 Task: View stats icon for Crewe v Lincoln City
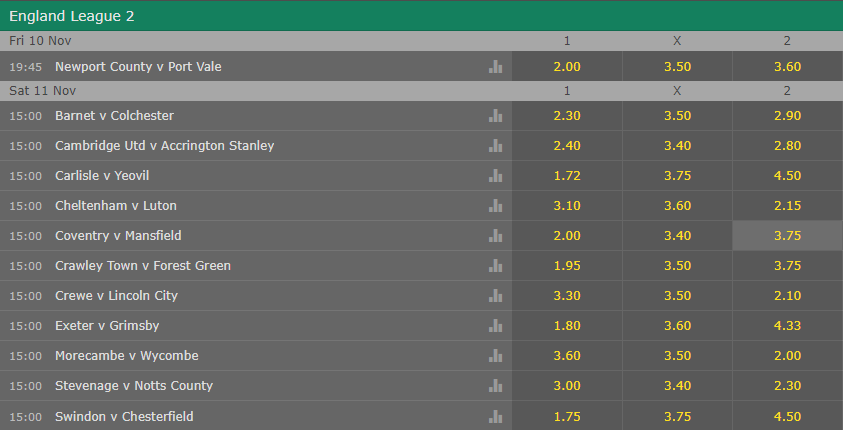pyautogui.click(x=495, y=296)
